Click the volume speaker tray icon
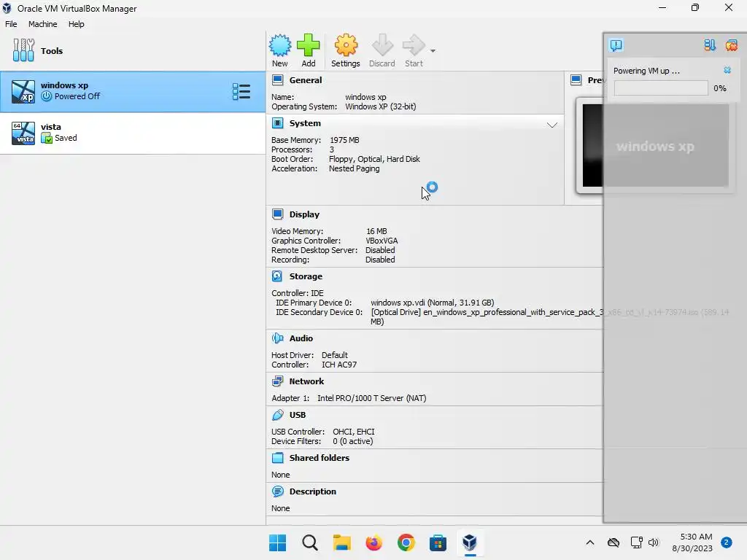Screen dimensions: 747x560 click(654, 542)
